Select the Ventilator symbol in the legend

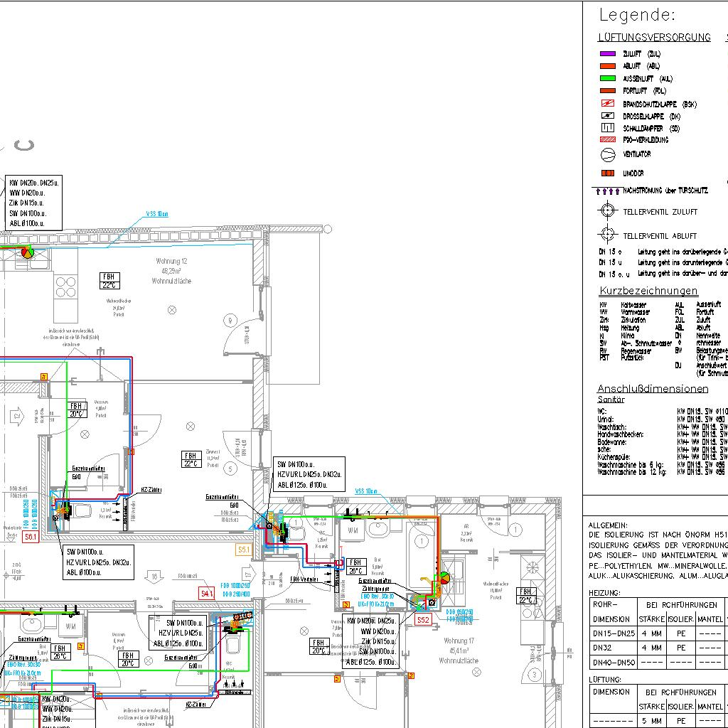607,154
